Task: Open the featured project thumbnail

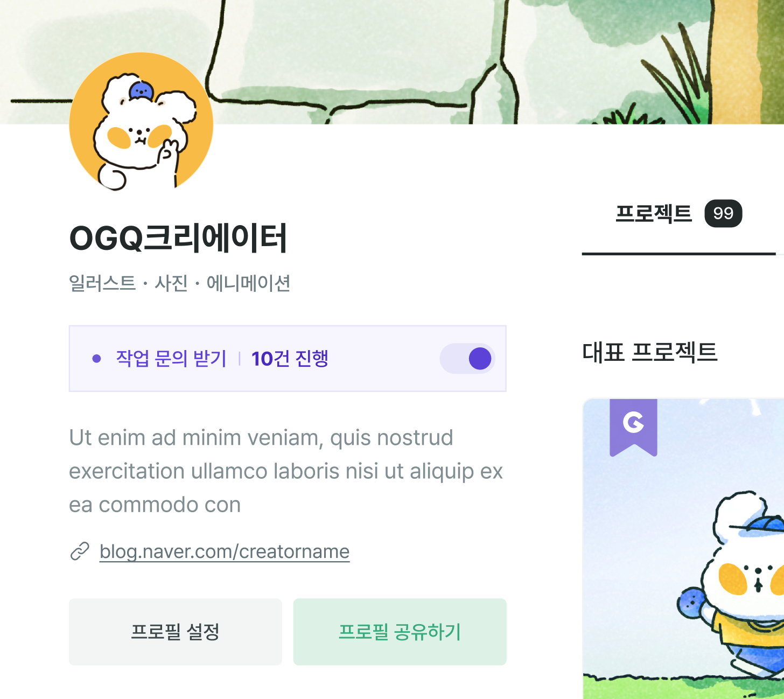Action: (x=683, y=549)
